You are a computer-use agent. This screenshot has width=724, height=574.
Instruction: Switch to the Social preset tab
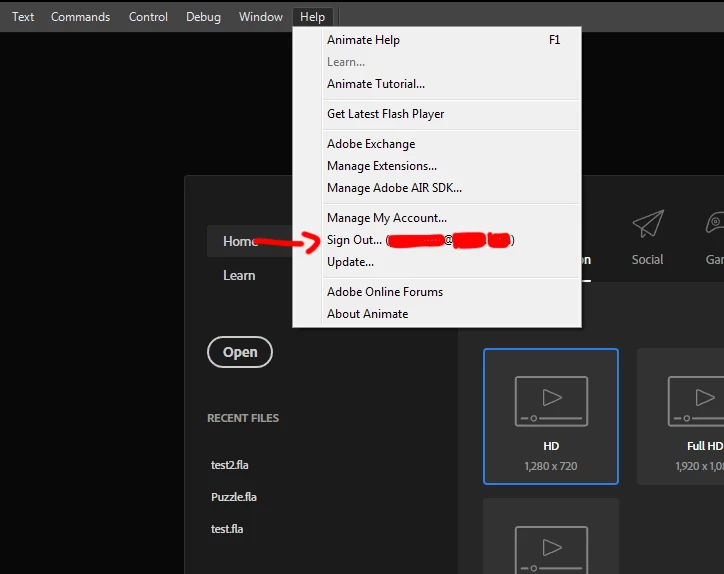tap(647, 260)
